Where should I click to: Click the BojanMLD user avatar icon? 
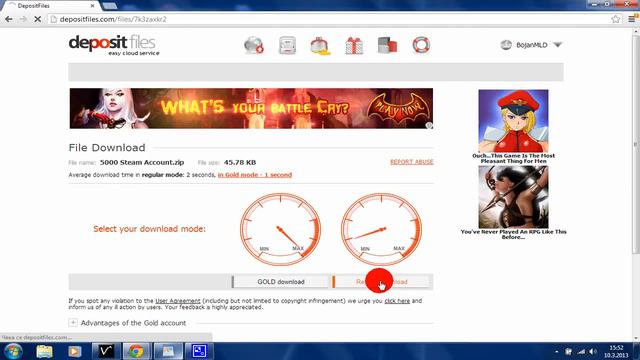pos(506,45)
